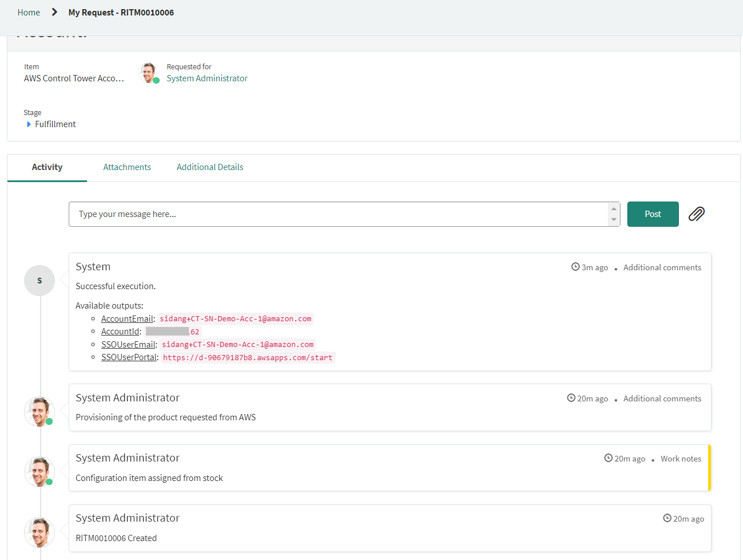Click the System Administrator requested-for link
The width and height of the screenshot is (743, 560).
(x=207, y=78)
